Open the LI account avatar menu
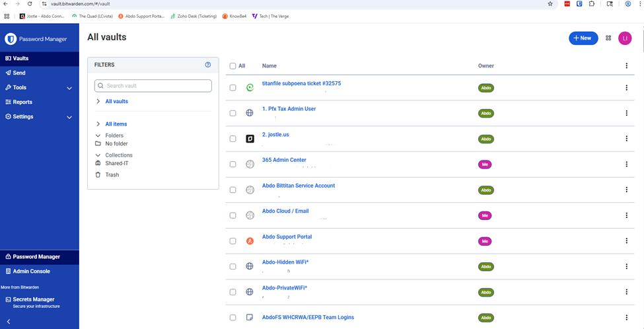 pyautogui.click(x=625, y=38)
